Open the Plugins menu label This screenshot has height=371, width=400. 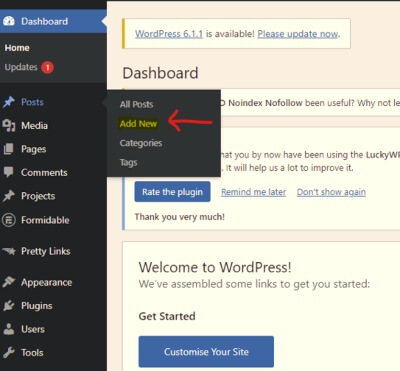click(37, 306)
